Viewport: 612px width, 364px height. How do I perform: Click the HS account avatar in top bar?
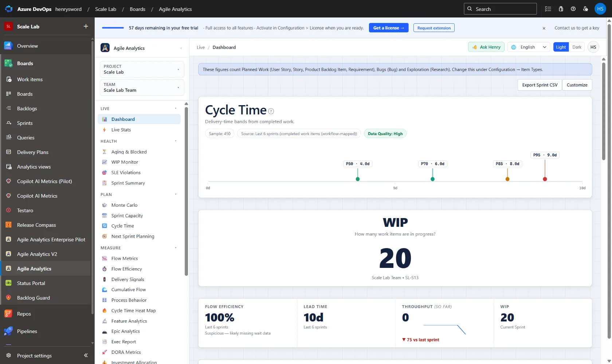coord(600,9)
